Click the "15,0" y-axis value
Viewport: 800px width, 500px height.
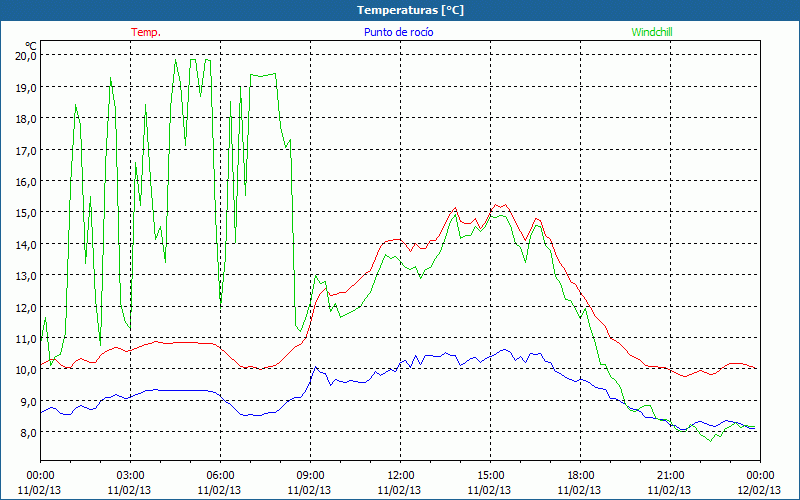tap(27, 213)
